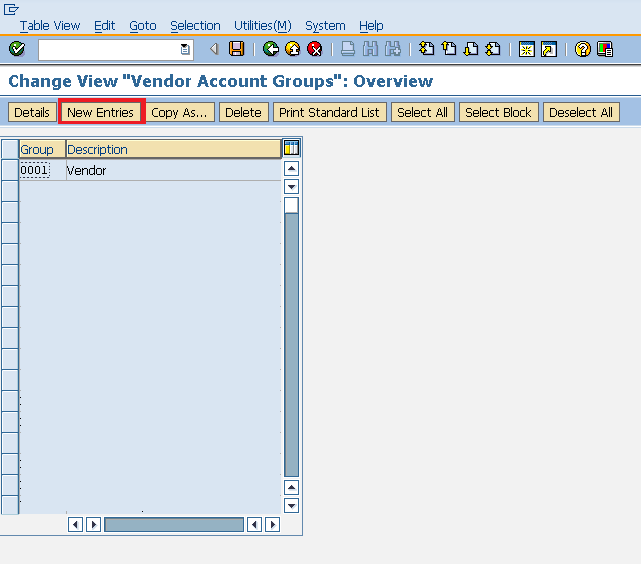Select row 0001 using row selector

tap(10, 170)
